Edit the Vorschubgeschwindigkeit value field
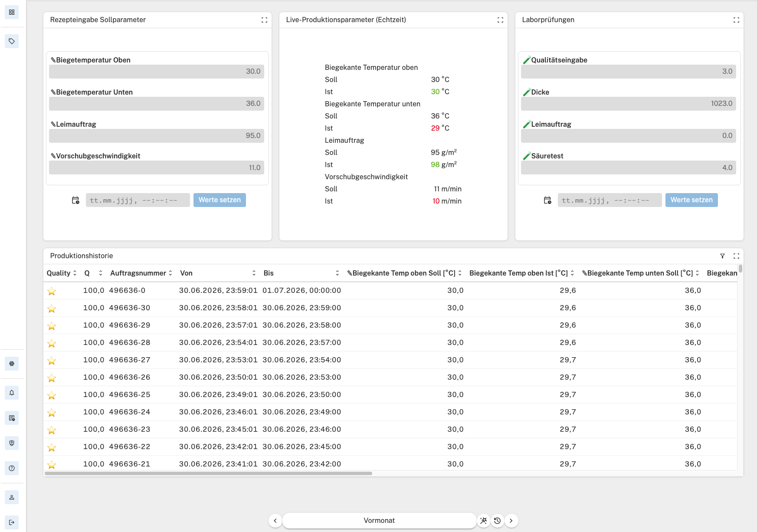The image size is (757, 532). [157, 168]
